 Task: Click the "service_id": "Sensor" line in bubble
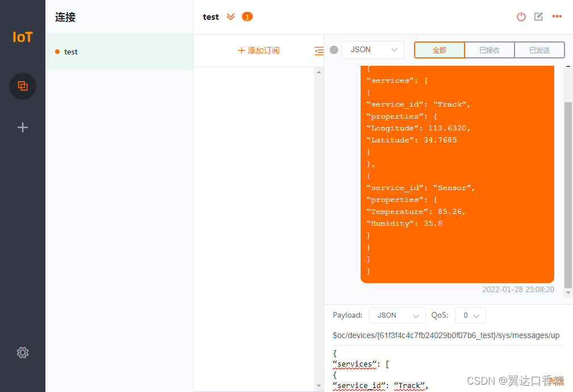[x=421, y=188]
